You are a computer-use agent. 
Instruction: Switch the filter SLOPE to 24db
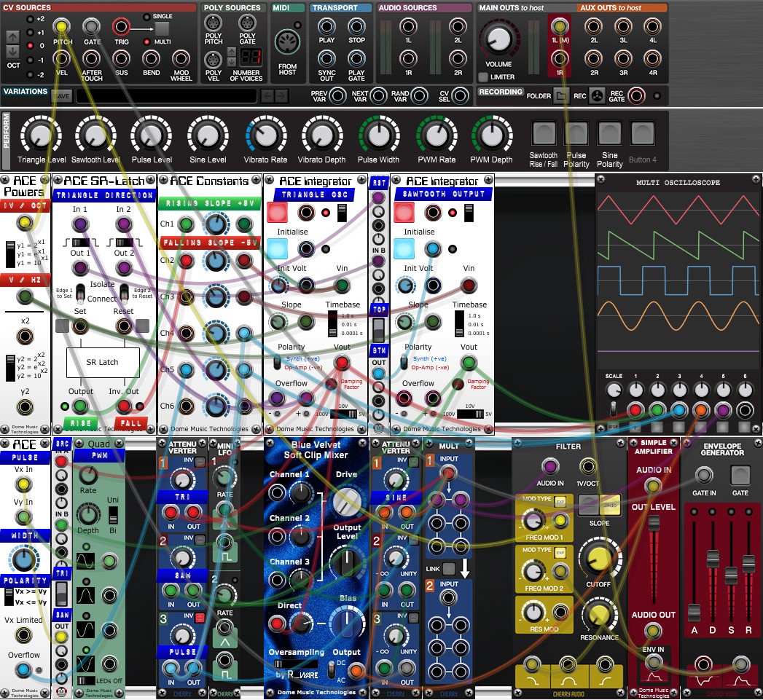[x=610, y=506]
